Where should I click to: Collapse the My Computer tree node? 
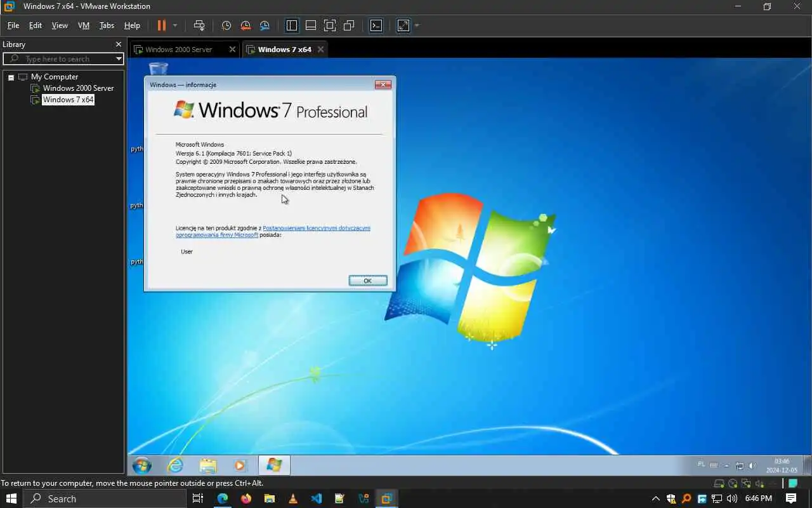coord(11,77)
